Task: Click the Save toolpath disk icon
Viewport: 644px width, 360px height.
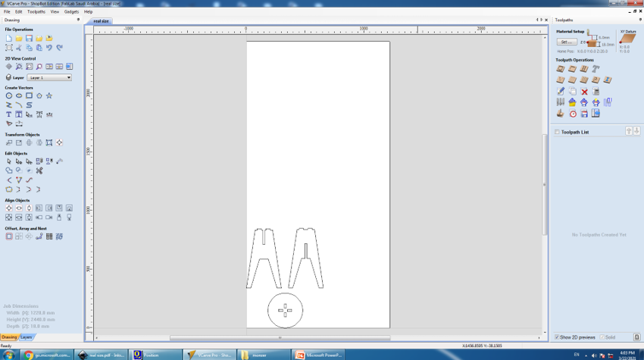Action: pyautogui.click(x=584, y=114)
